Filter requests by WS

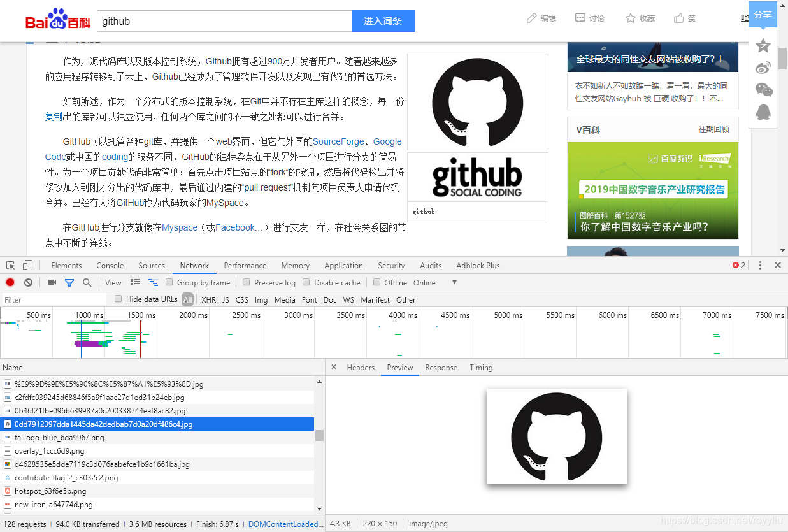[x=348, y=299]
